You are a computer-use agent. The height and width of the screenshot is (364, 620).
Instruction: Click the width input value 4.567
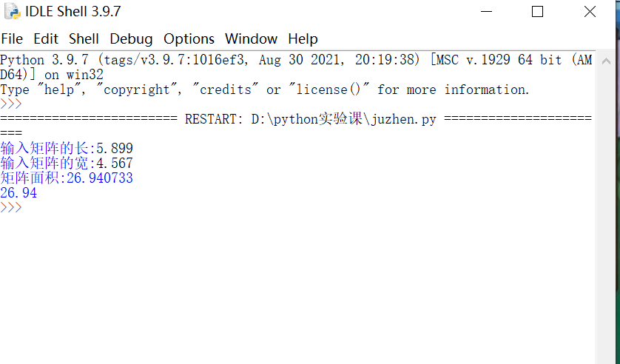[x=115, y=164]
